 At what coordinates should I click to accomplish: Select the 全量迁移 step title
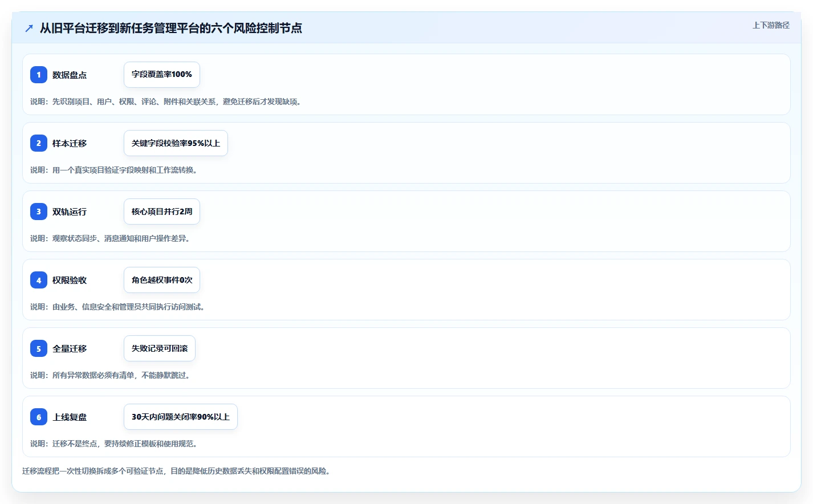(70, 348)
